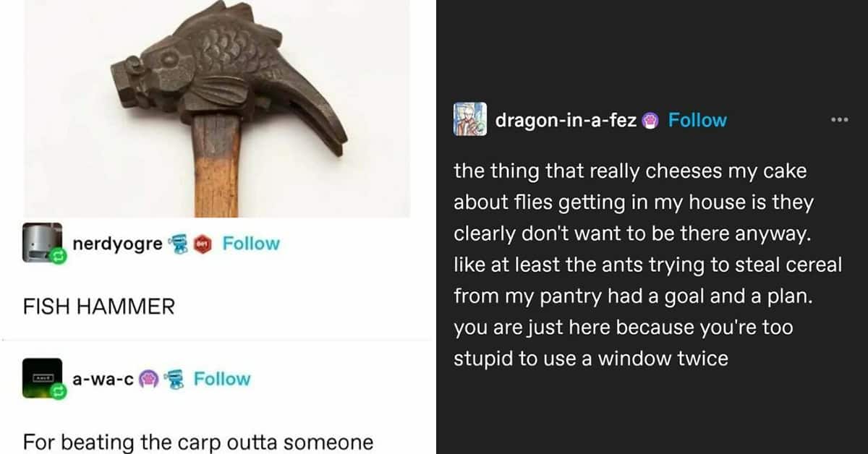Viewport: 868px width, 454px height.
Task: Click the purple badge next to a-wa-c
Action: click(x=148, y=380)
